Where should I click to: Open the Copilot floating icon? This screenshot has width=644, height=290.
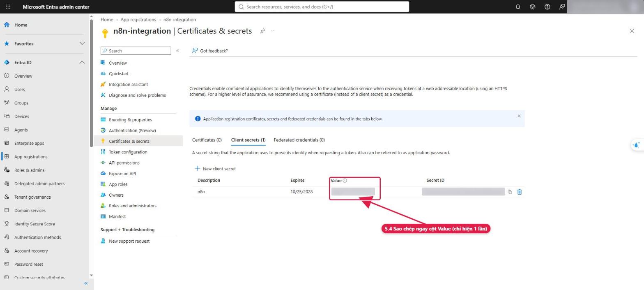tap(637, 145)
